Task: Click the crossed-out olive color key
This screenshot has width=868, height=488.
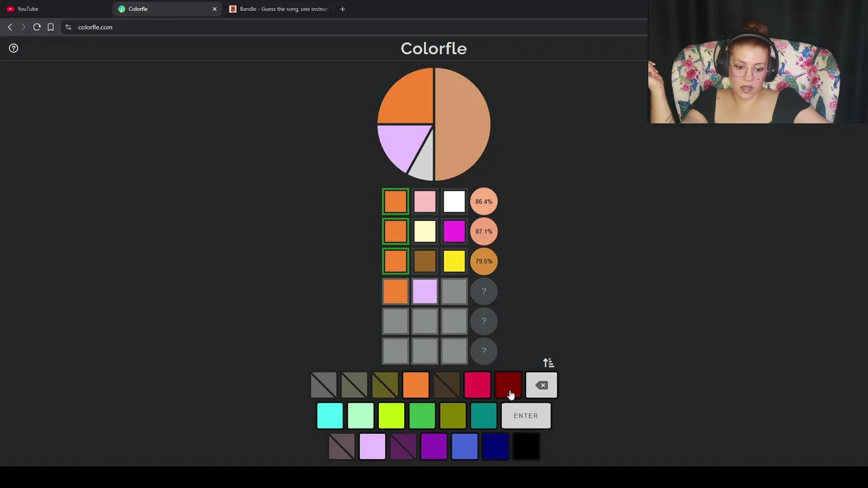Action: point(385,386)
